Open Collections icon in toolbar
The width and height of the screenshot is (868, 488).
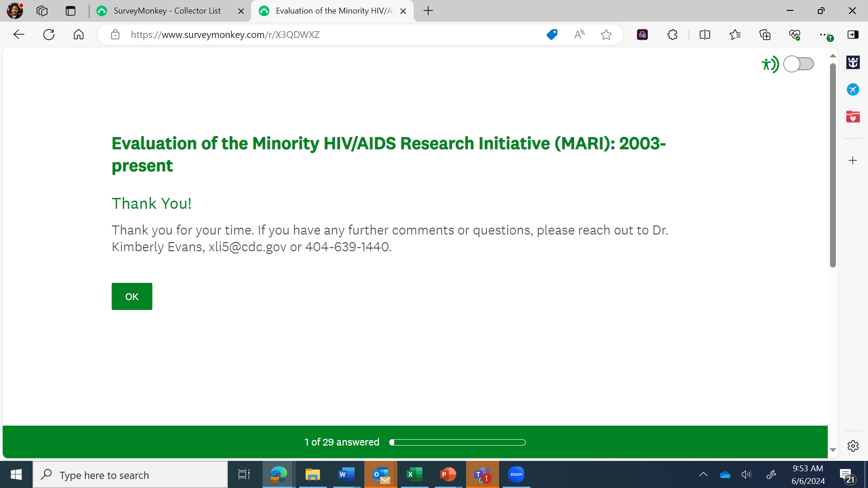(x=765, y=35)
